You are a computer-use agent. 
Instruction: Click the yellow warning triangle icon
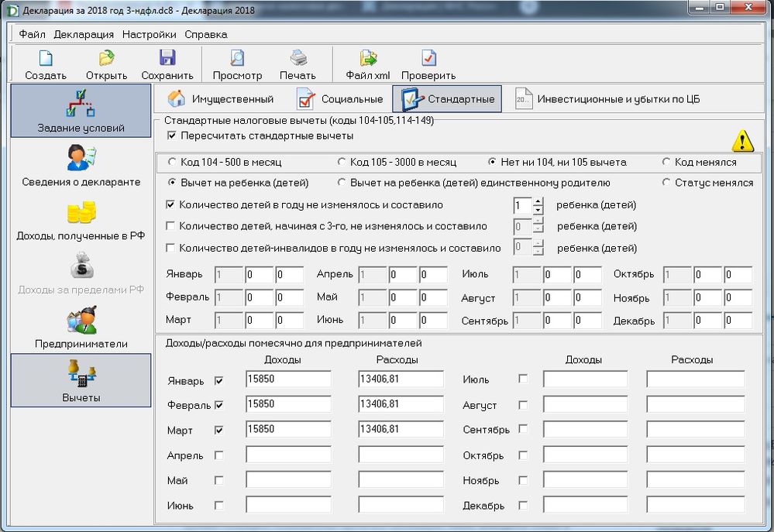742,141
